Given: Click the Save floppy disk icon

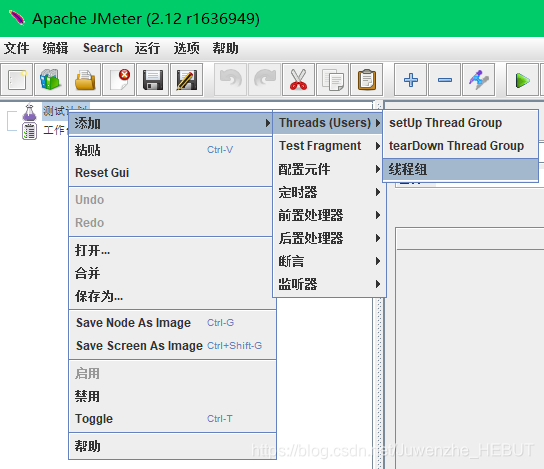Looking at the screenshot, I should click(x=153, y=80).
